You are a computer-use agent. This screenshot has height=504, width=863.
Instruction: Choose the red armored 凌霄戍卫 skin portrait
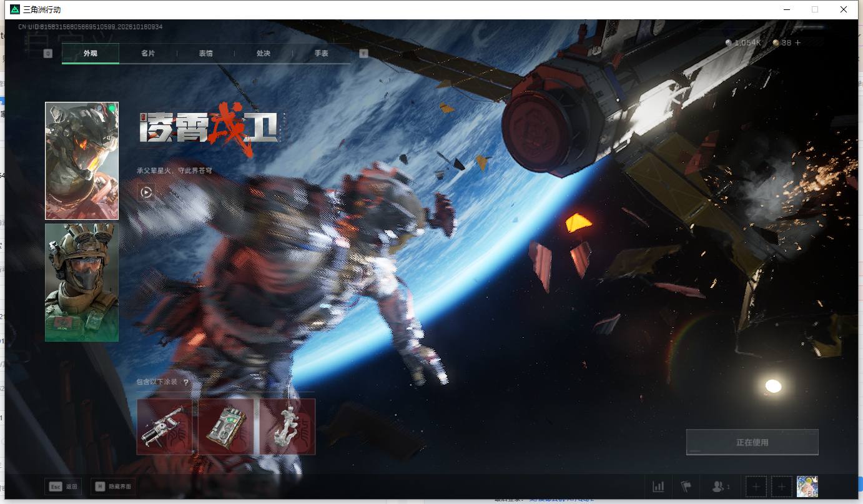coord(82,161)
